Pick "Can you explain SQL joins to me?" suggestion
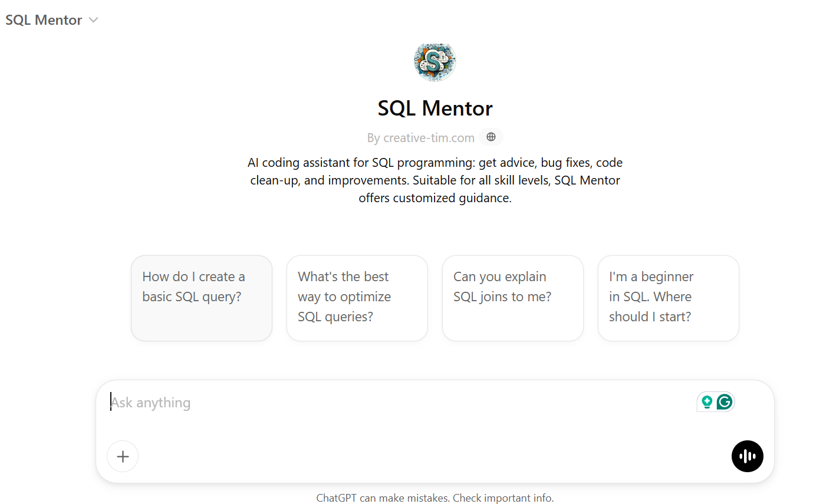813x504 pixels. coord(513,298)
